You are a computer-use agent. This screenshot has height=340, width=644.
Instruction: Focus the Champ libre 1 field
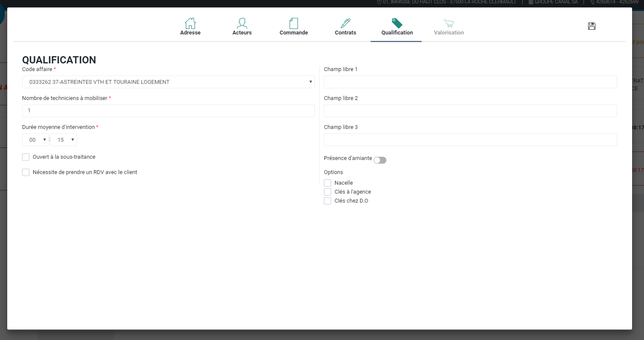pyautogui.click(x=470, y=82)
